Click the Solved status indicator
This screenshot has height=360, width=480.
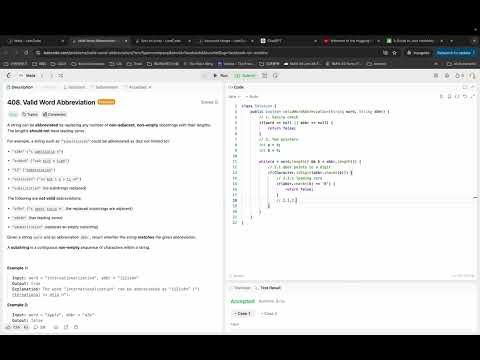[209, 102]
